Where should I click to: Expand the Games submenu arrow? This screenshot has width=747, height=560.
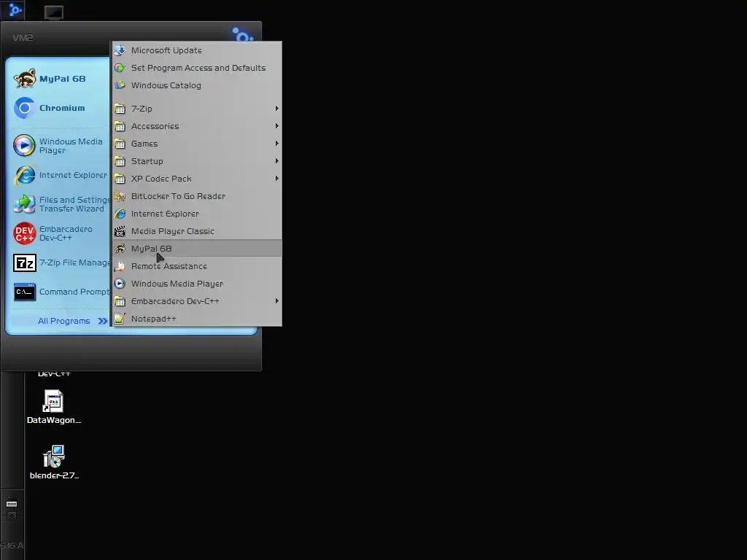coord(276,144)
